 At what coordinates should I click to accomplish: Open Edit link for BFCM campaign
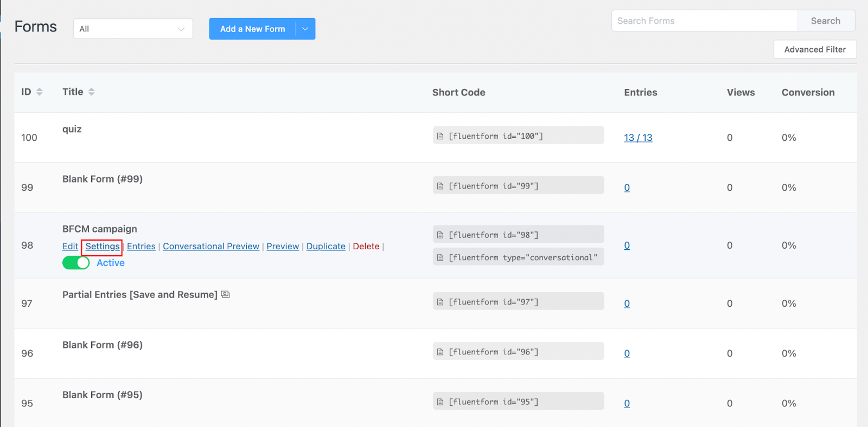tap(70, 246)
